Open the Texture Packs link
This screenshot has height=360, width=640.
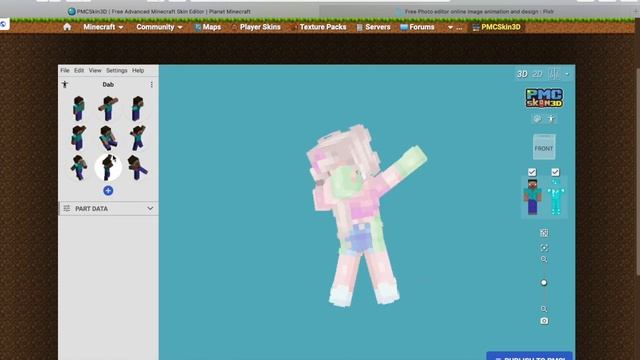pos(319,27)
